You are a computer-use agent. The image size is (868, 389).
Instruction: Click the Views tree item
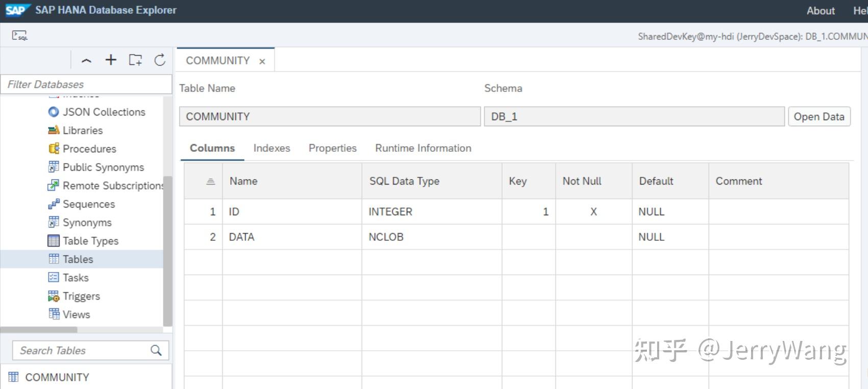[69, 314]
